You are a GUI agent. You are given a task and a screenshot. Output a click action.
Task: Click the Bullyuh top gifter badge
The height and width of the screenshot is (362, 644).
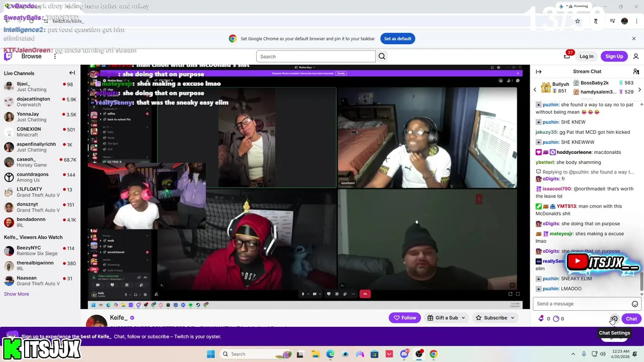point(546,87)
